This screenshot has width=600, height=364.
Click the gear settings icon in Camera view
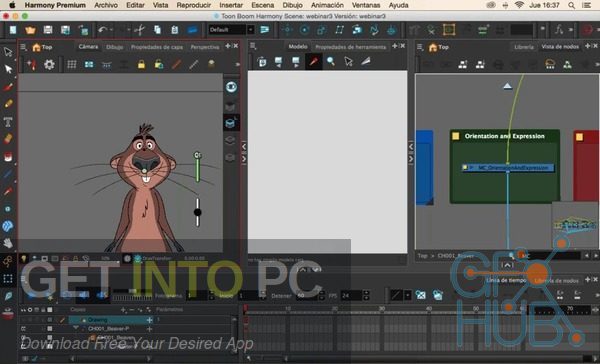[49, 64]
